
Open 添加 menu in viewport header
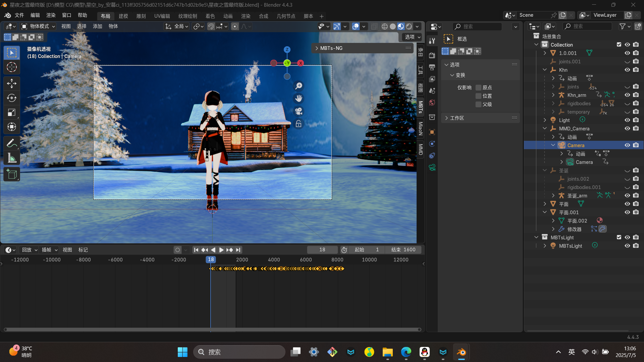click(97, 26)
